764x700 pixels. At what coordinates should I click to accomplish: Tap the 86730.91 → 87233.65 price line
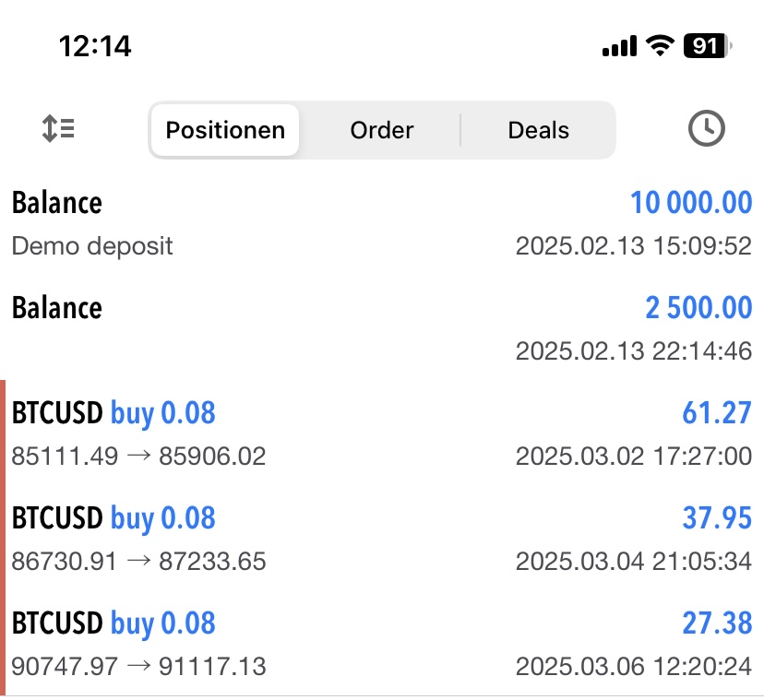coord(138,561)
